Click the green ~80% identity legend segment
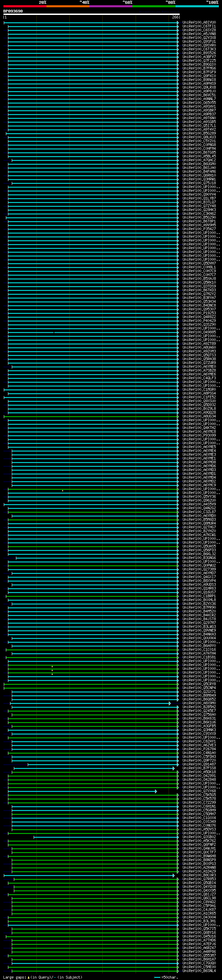The image size is (222, 980). coord(154,6)
